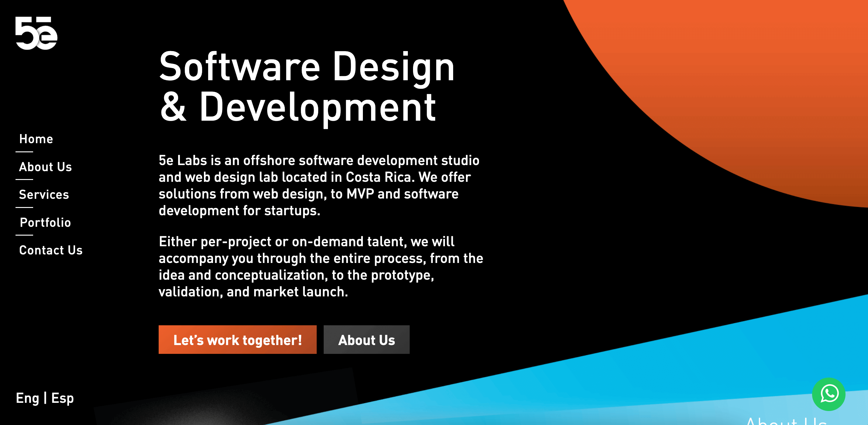Click the gray About Us button
This screenshot has width=868, height=425.
coord(367,339)
